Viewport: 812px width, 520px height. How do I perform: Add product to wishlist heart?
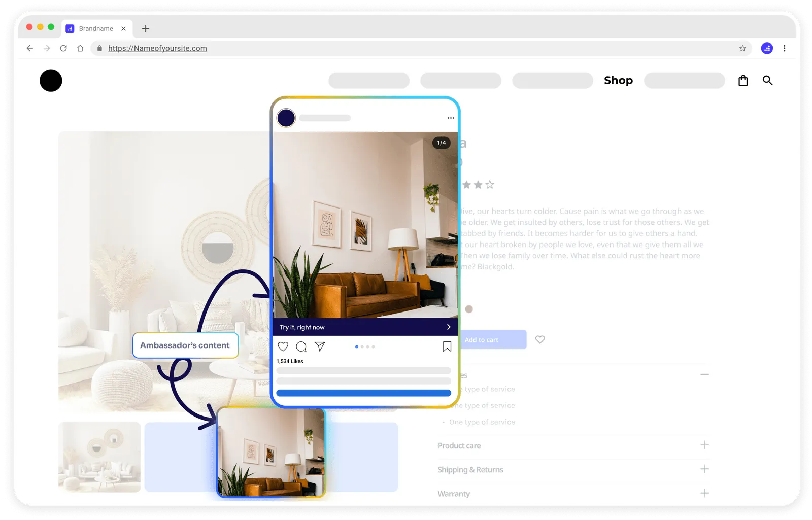pyautogui.click(x=540, y=339)
